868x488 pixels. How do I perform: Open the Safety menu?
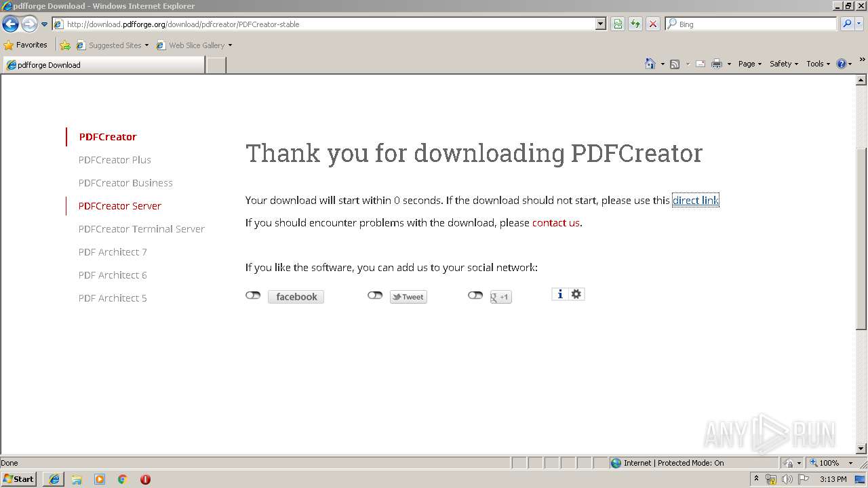point(784,64)
